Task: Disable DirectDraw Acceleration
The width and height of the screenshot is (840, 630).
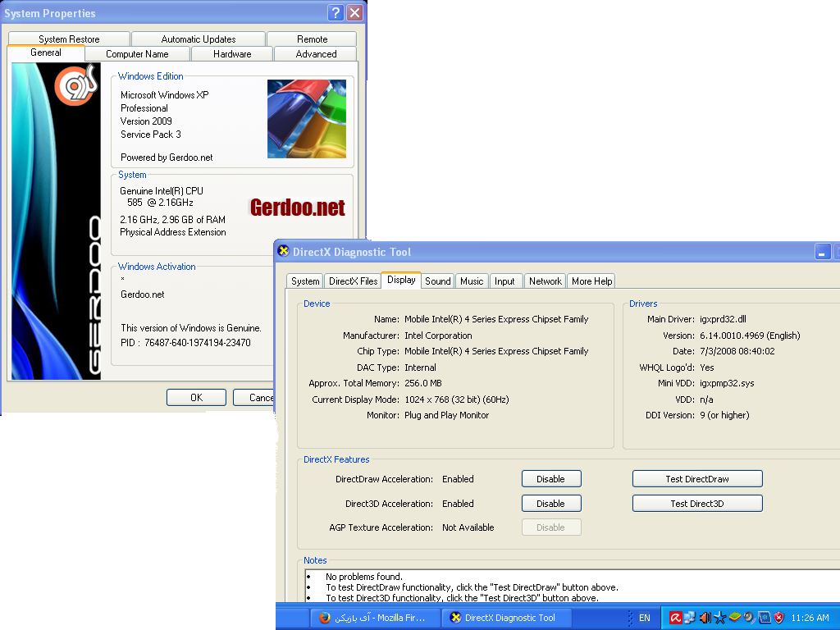Action: coord(551,479)
